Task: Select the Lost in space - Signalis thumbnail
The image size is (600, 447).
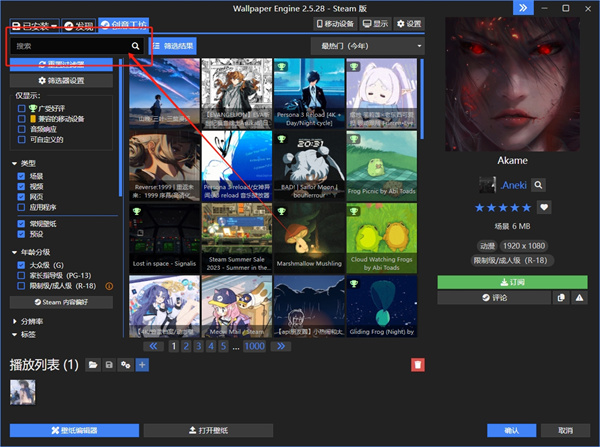Action: pos(164,238)
